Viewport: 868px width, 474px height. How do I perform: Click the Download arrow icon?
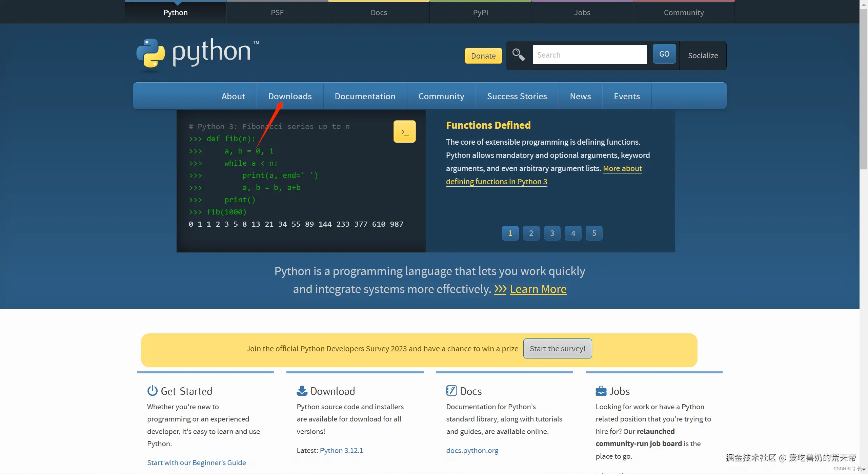click(x=302, y=391)
